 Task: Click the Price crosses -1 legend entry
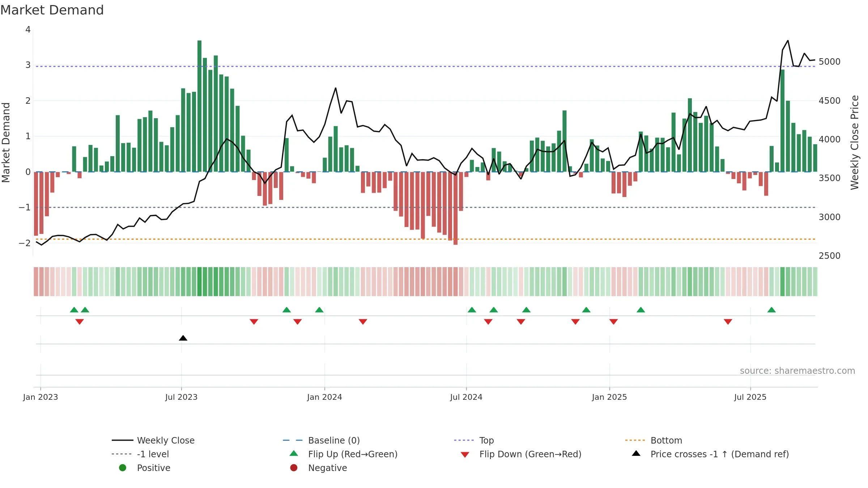click(710, 454)
